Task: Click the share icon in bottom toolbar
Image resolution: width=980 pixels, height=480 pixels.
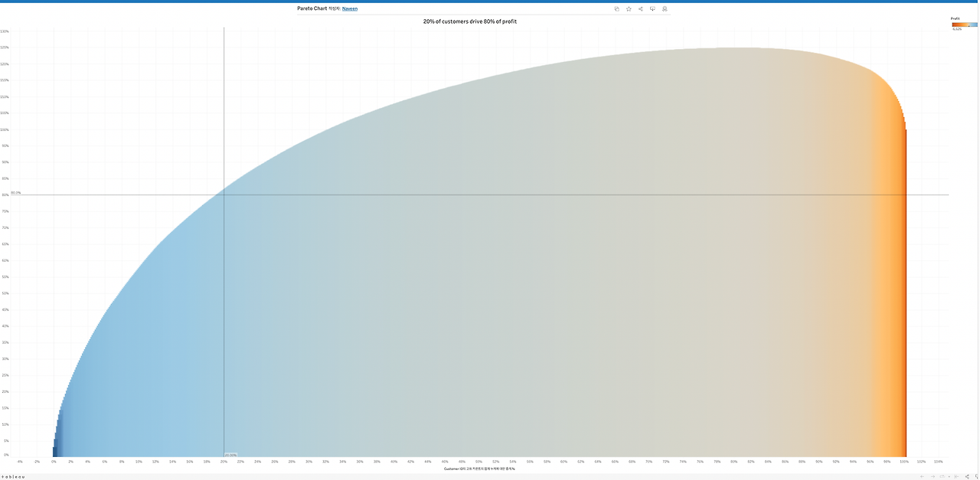Action: [x=967, y=476]
